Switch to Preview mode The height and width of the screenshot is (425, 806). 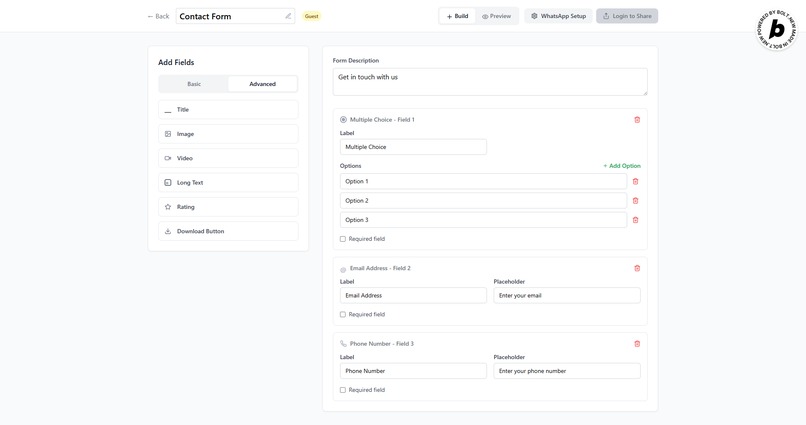(497, 16)
